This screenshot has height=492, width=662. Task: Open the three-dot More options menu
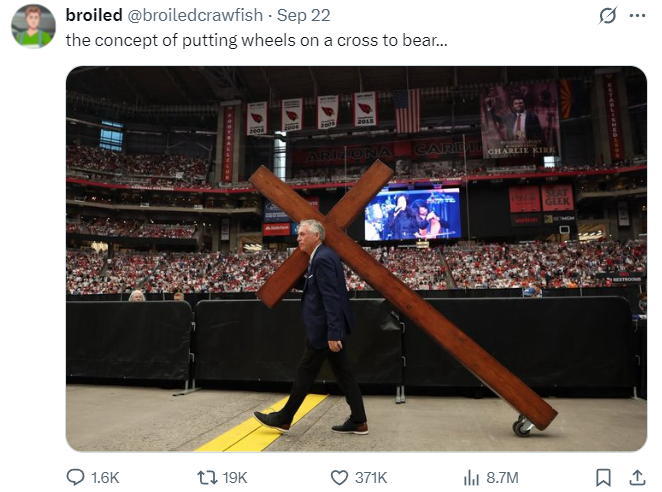tap(636, 16)
